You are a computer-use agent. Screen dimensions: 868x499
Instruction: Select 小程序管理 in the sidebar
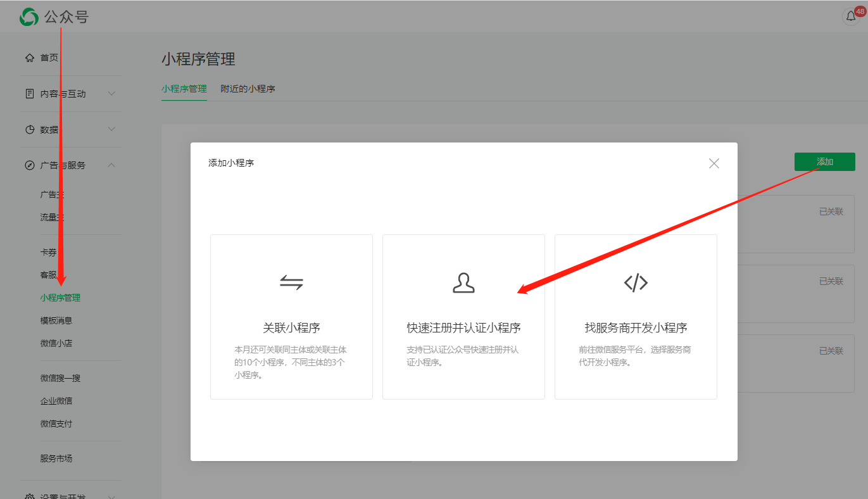[x=60, y=298]
